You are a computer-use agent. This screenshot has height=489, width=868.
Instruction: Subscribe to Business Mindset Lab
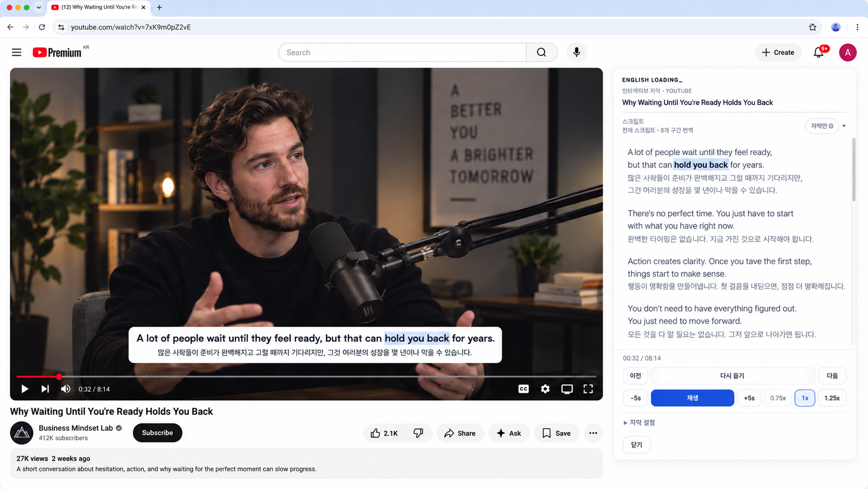point(157,433)
